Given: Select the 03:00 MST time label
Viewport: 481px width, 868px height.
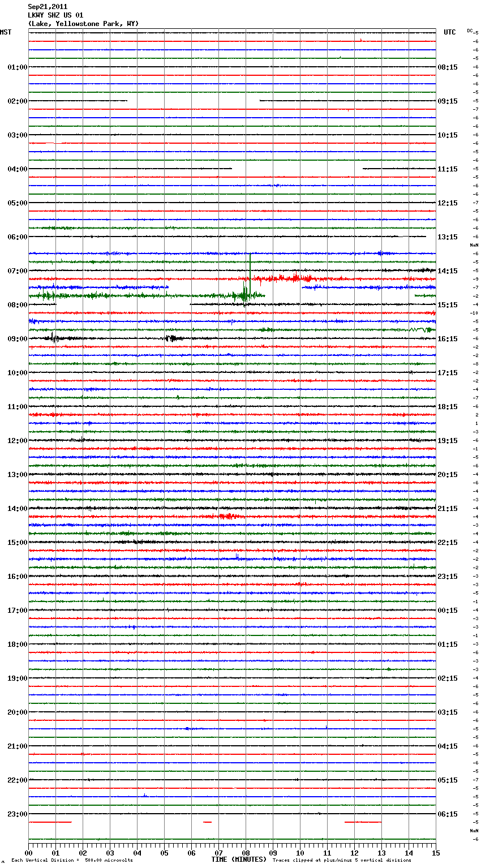Looking at the screenshot, I should pos(17,135).
